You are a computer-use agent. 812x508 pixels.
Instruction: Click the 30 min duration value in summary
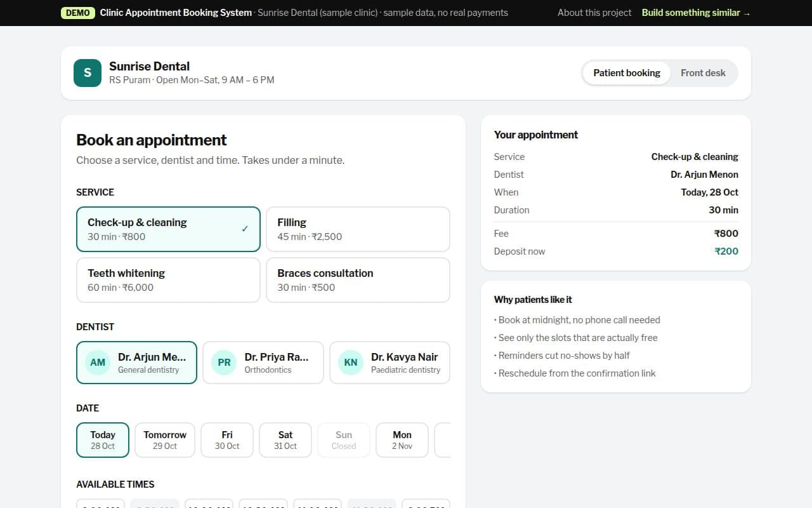tap(724, 210)
